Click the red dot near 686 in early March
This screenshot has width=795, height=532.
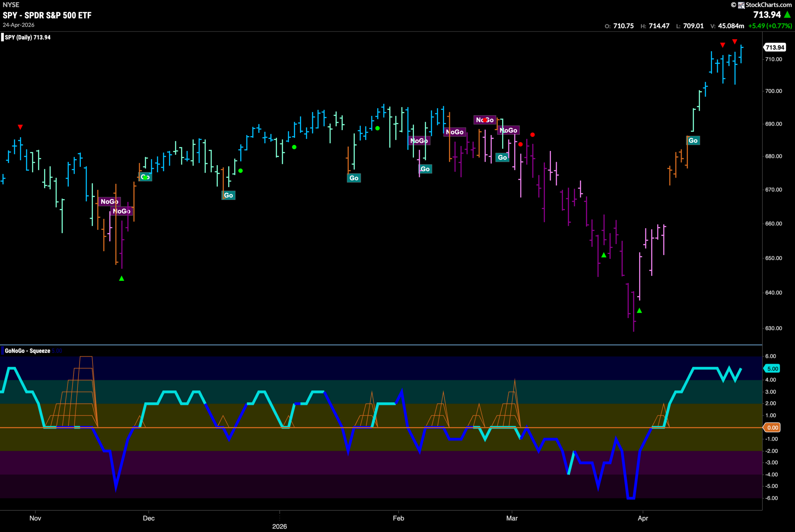[533, 135]
